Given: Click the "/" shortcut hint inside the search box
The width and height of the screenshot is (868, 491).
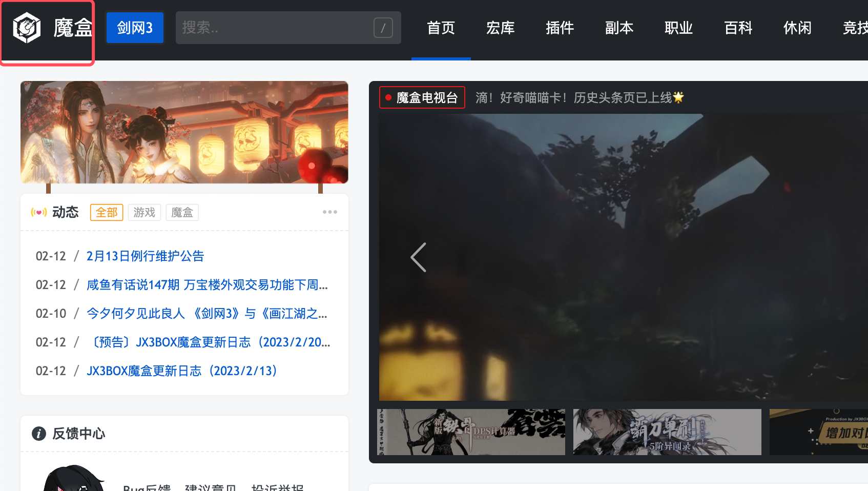Looking at the screenshot, I should pos(382,28).
